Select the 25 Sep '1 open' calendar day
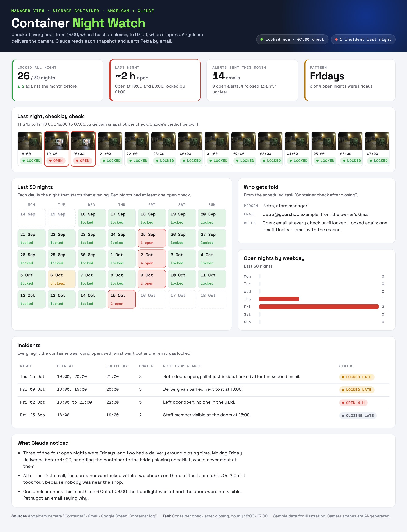Image resolution: width=407 pixels, height=532 pixels. pos(152,238)
